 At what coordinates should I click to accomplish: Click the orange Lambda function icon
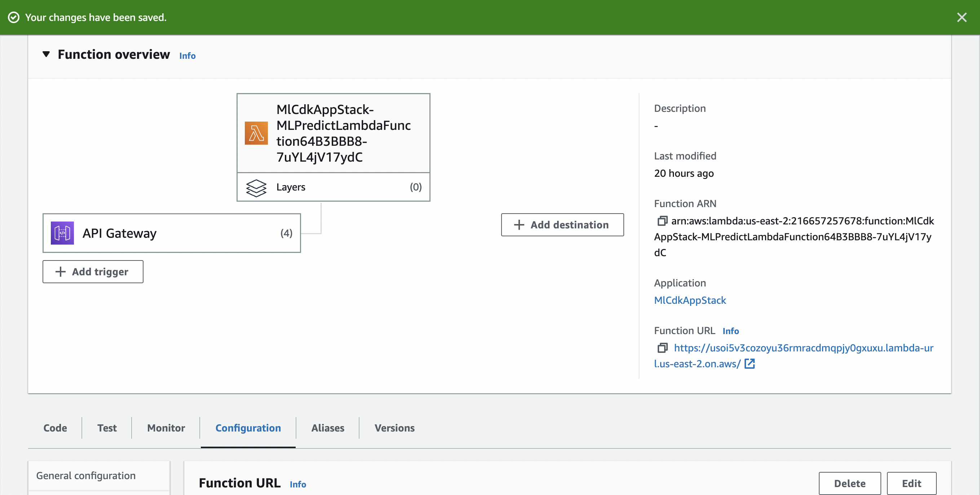click(256, 133)
